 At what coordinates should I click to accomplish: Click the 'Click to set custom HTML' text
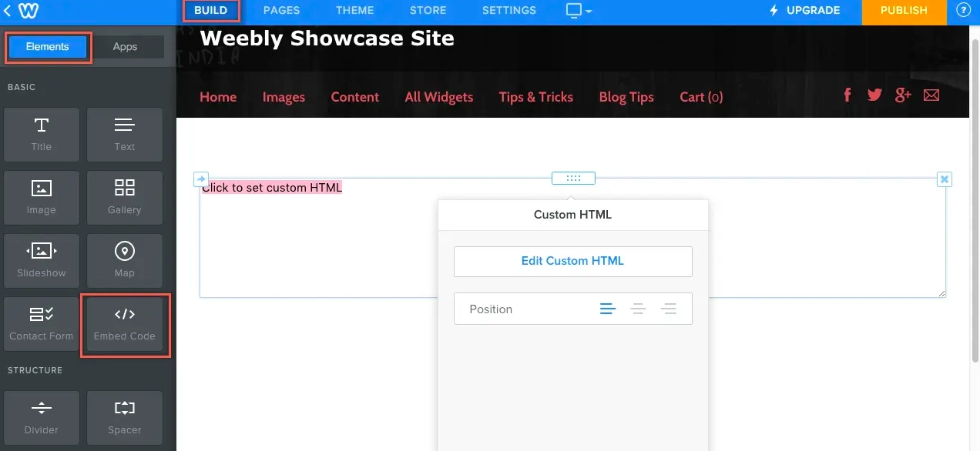click(x=272, y=188)
